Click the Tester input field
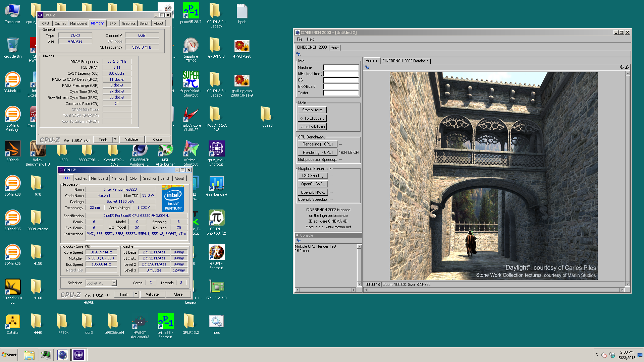 341,93
